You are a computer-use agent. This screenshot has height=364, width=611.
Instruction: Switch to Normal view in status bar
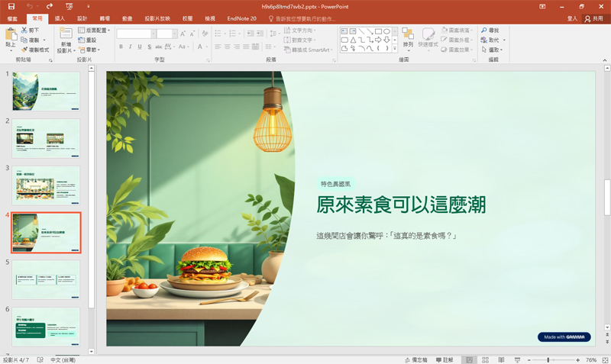[x=469, y=359]
